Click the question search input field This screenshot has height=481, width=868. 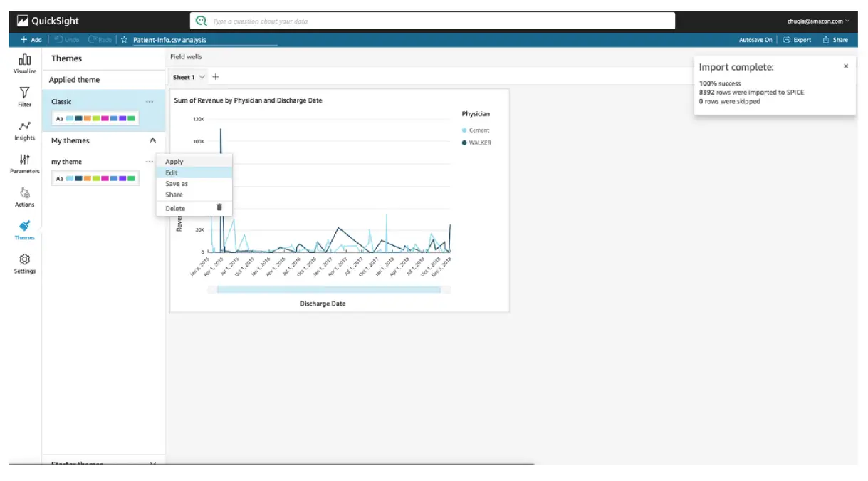click(441, 21)
